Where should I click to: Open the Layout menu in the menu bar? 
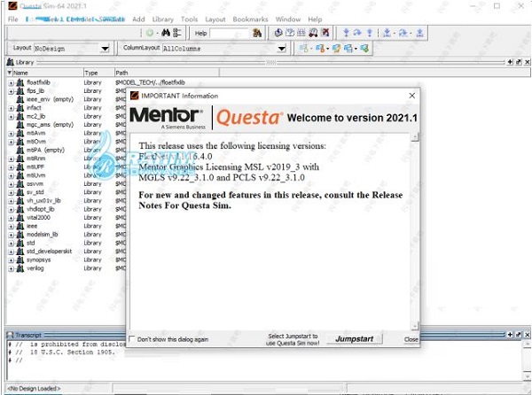[x=215, y=19]
